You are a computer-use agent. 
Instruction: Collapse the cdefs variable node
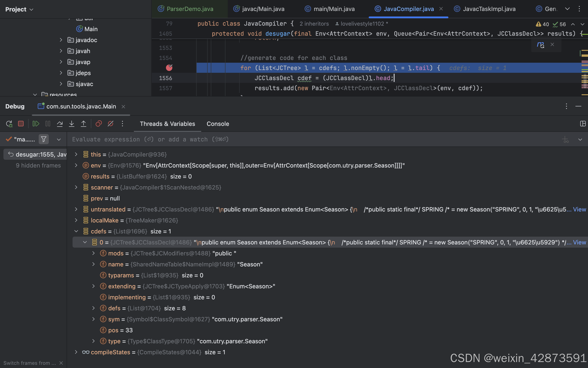click(76, 231)
